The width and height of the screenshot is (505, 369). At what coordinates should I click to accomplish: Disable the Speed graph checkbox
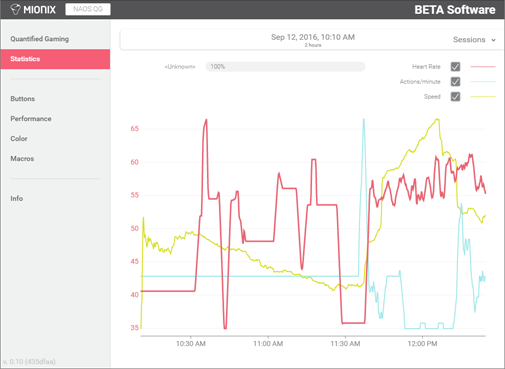455,97
